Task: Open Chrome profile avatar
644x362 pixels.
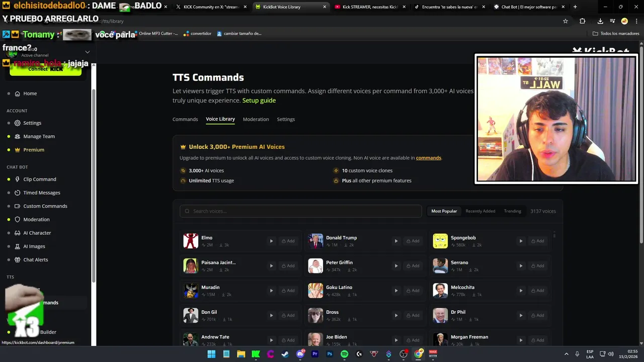Action: [x=624, y=21]
